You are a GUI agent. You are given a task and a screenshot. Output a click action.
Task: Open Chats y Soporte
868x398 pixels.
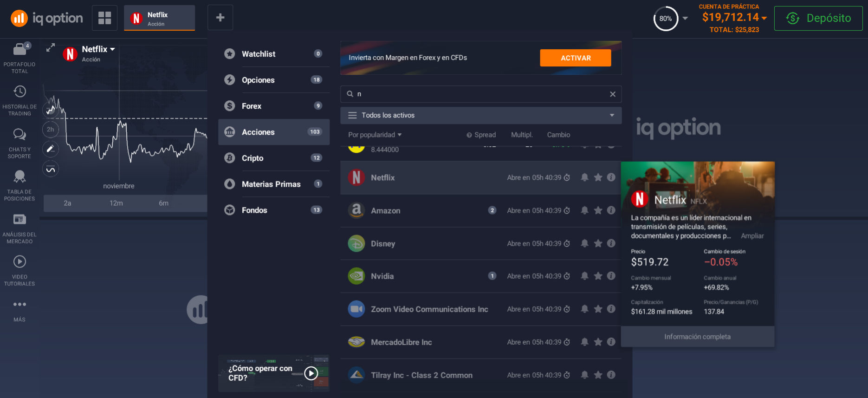(19, 143)
